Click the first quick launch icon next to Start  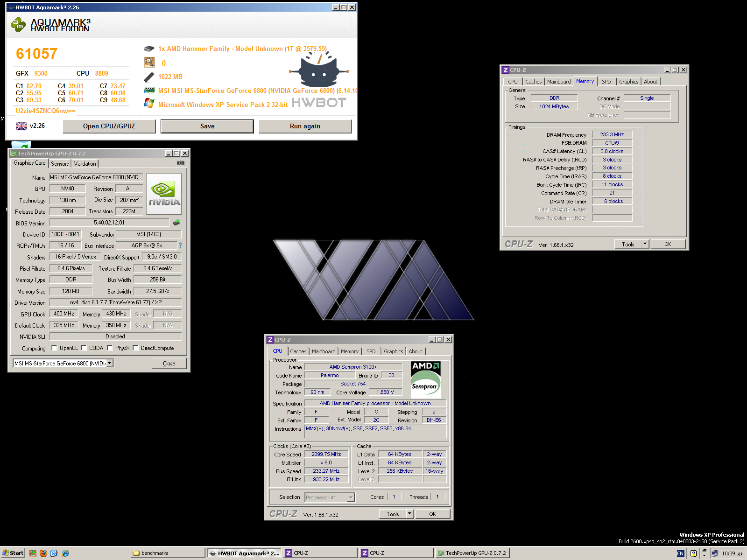tap(33, 553)
